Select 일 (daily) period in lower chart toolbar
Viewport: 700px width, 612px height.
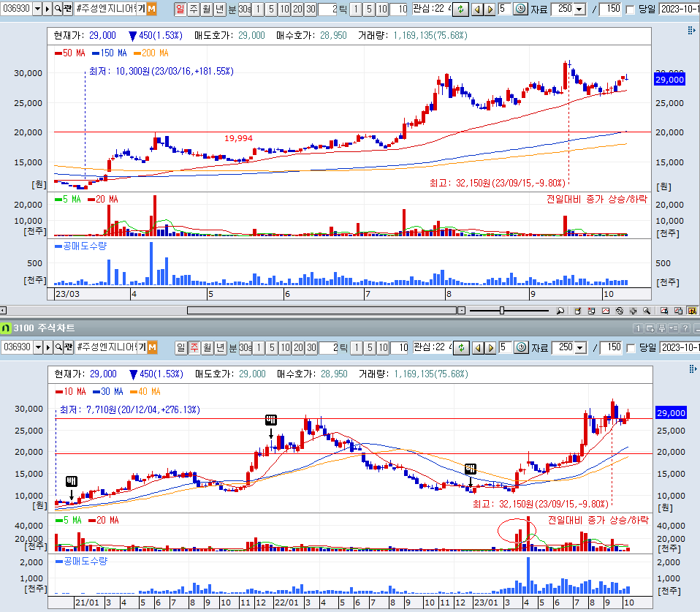[x=180, y=347]
